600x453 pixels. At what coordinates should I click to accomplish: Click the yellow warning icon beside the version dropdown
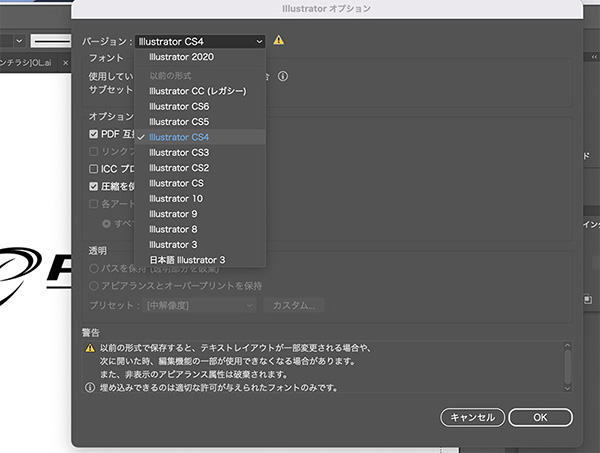(x=279, y=40)
